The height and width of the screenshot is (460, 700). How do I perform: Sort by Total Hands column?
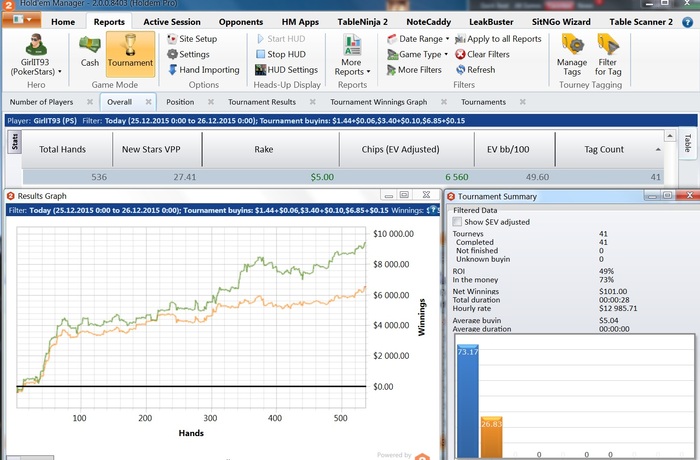67,150
